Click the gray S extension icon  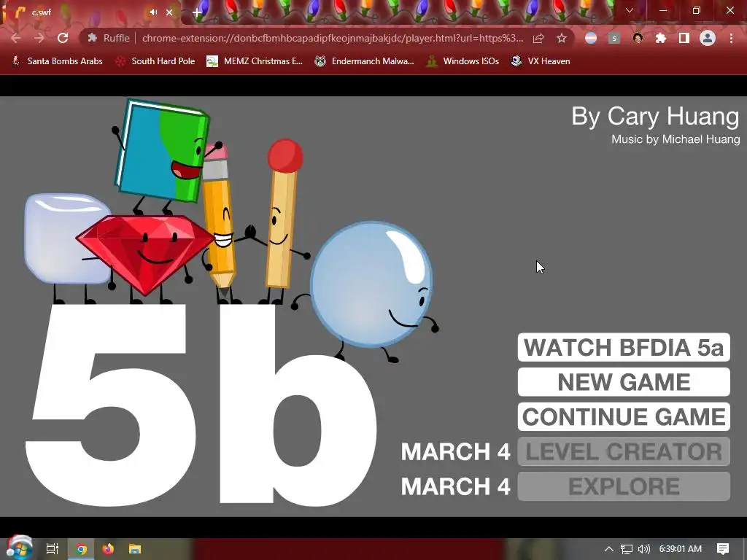[614, 38]
